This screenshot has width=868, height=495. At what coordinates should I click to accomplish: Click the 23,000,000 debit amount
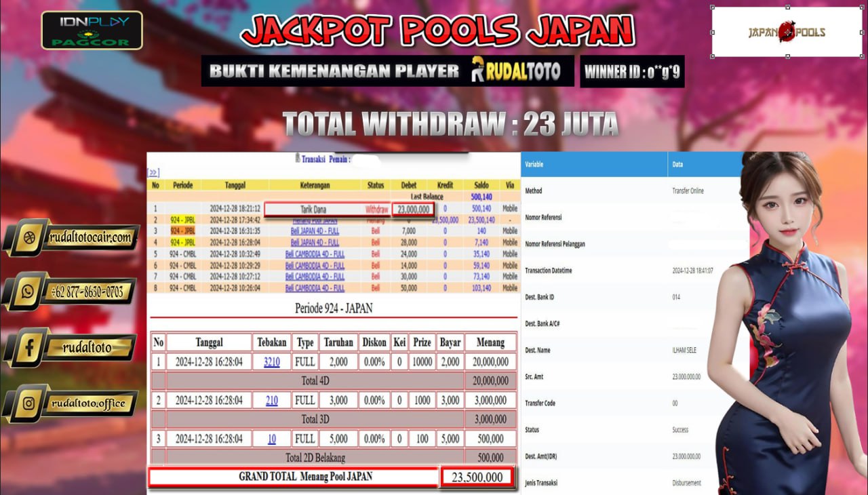[x=412, y=210]
